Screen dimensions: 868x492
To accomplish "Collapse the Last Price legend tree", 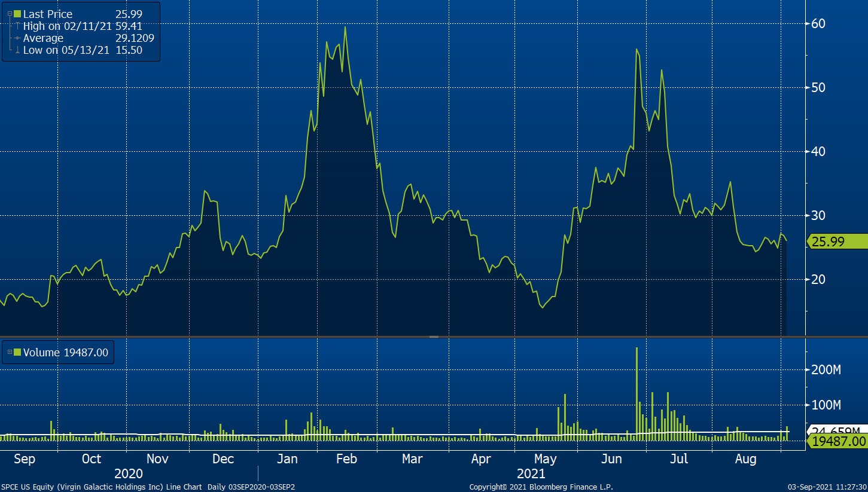I will pyautogui.click(x=10, y=14).
